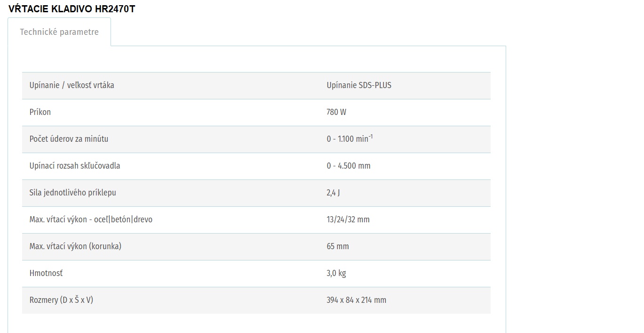The width and height of the screenshot is (644, 333).
Task: Click the 65 mm value
Action: (338, 246)
